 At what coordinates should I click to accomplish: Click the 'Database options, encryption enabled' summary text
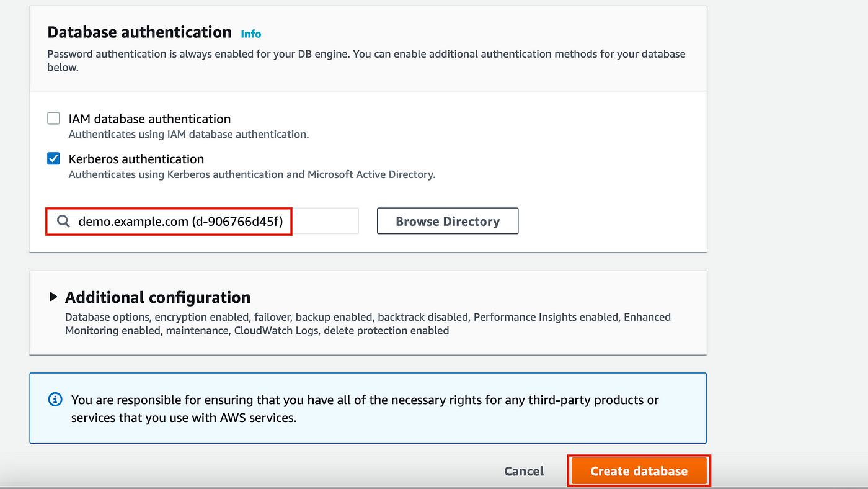368,323
